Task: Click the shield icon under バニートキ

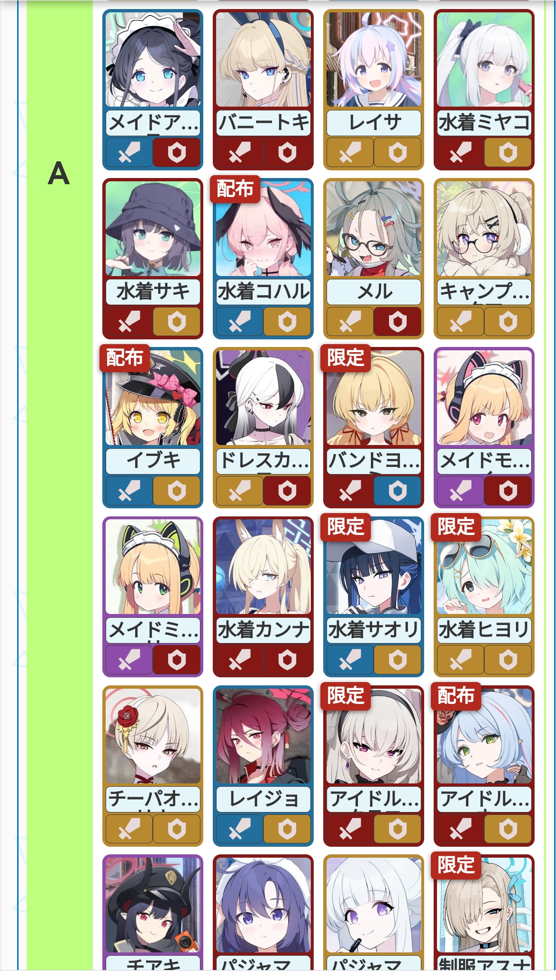Action: point(287,153)
